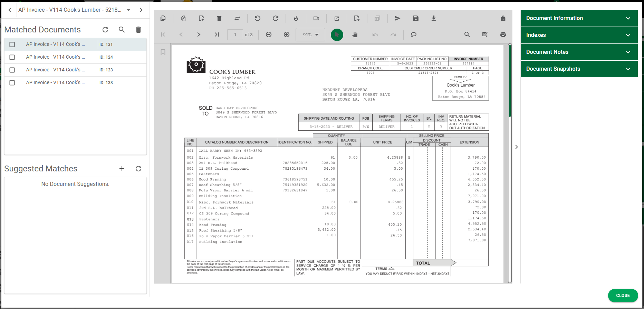Add a suggested match with plus icon

[x=122, y=169]
